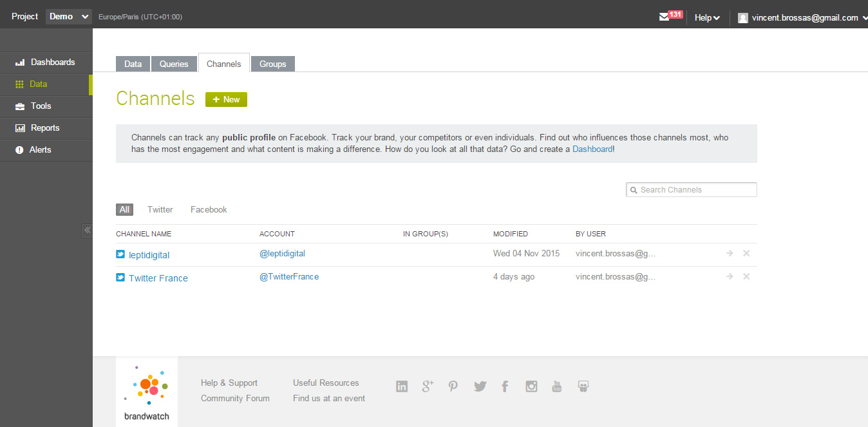This screenshot has height=427, width=868.
Task: Open the Community Forum footer link
Action: [x=235, y=398]
